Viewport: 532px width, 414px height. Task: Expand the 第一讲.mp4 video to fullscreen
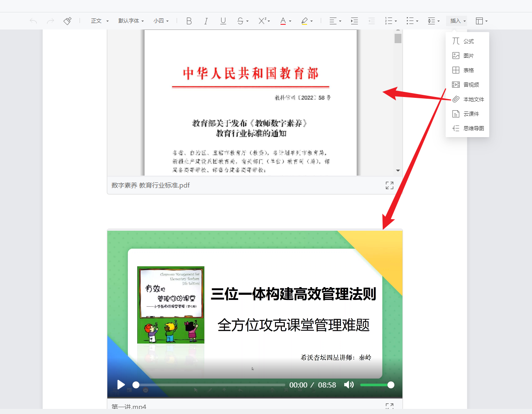[x=390, y=406]
